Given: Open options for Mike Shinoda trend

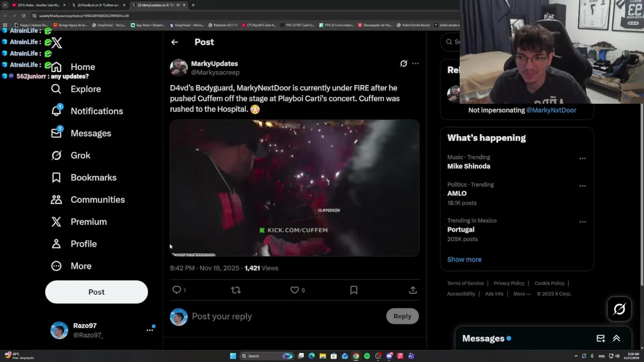Looking at the screenshot, I should coord(582,158).
